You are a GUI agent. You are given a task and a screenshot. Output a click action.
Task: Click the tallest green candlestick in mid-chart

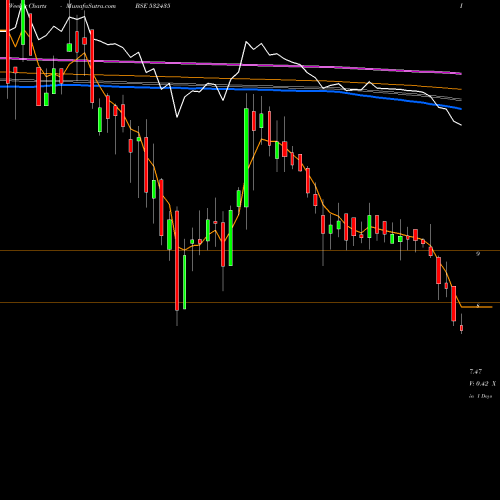tap(246, 158)
